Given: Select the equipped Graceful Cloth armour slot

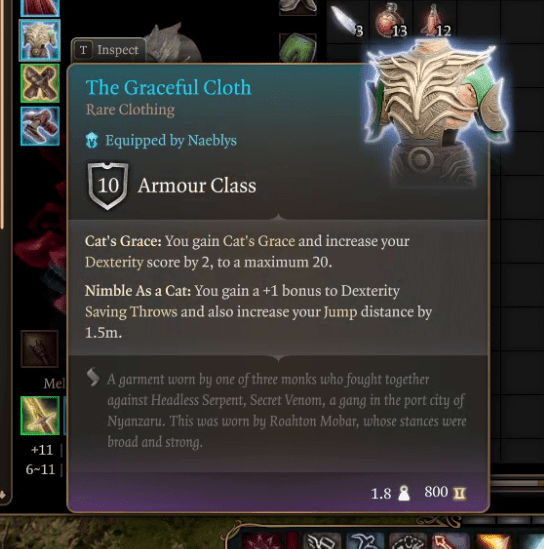Looking at the screenshot, I should click(40, 40).
